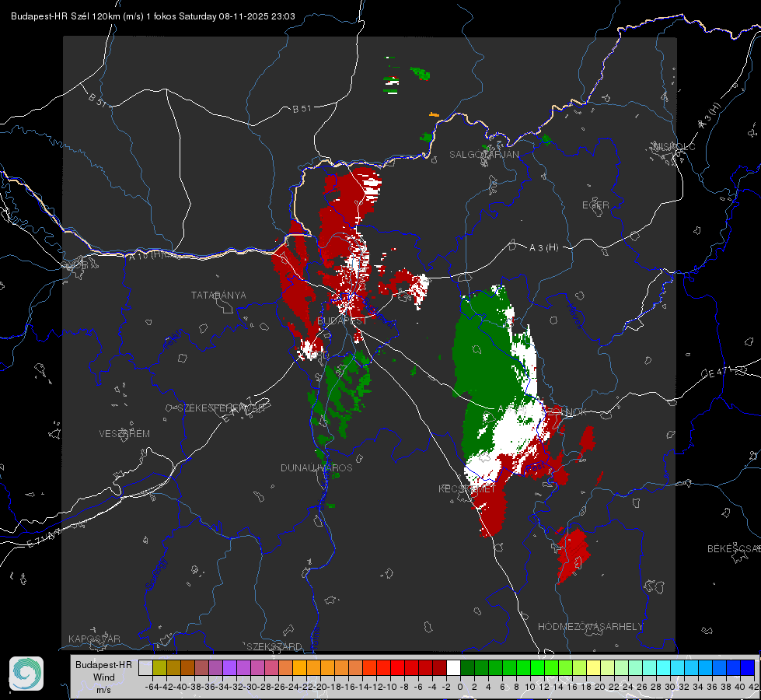Choose the olive swatch at -64

pos(159,668)
